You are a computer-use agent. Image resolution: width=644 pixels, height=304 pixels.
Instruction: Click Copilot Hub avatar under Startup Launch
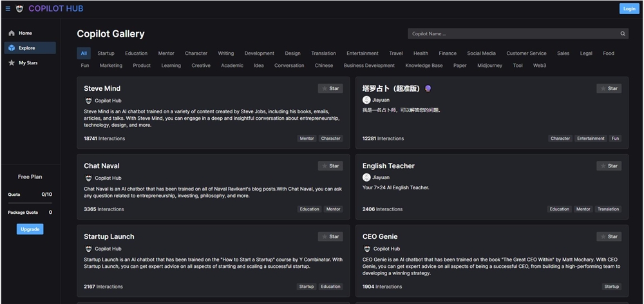(x=88, y=249)
